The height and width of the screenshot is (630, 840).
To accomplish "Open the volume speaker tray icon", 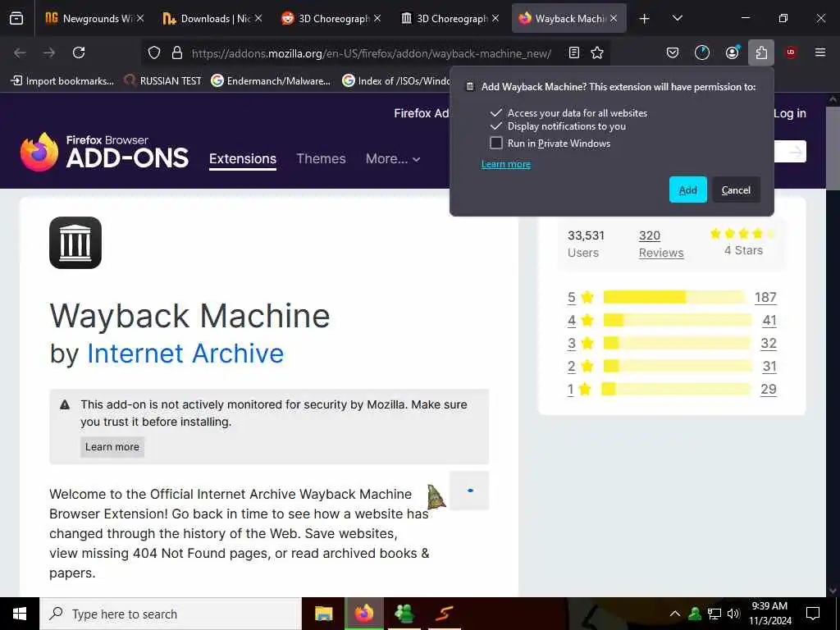I will point(733,614).
